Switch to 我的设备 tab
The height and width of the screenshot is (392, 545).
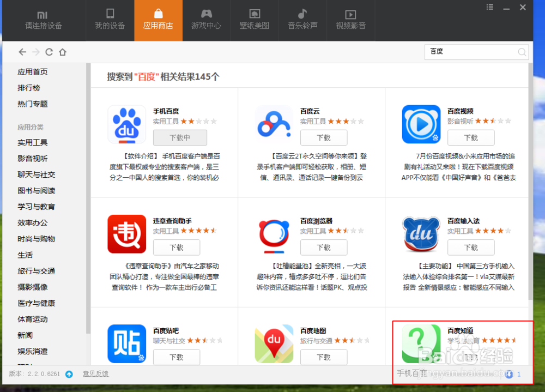click(x=110, y=21)
